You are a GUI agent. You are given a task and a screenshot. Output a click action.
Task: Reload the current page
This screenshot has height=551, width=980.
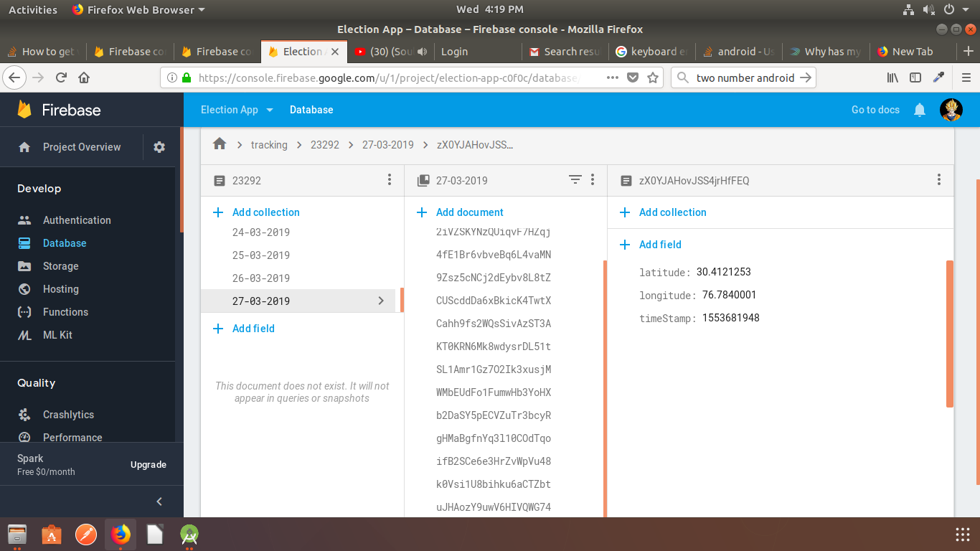pos(61,77)
